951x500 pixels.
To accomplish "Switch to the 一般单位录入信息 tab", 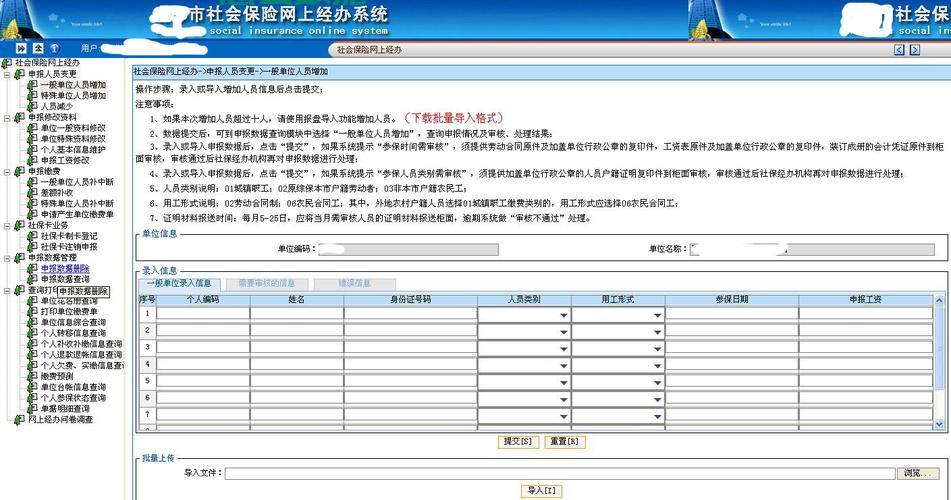I will [x=179, y=283].
